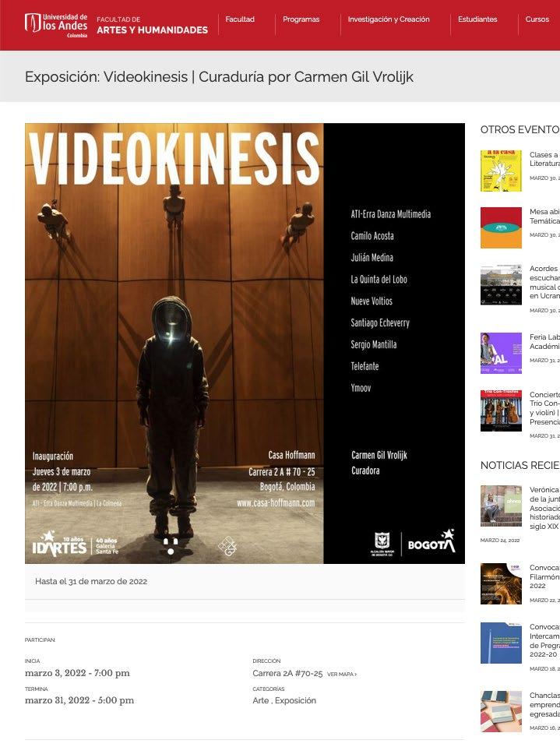Open the Acordes event thumbnail
This screenshot has height=747, width=560.
(501, 285)
